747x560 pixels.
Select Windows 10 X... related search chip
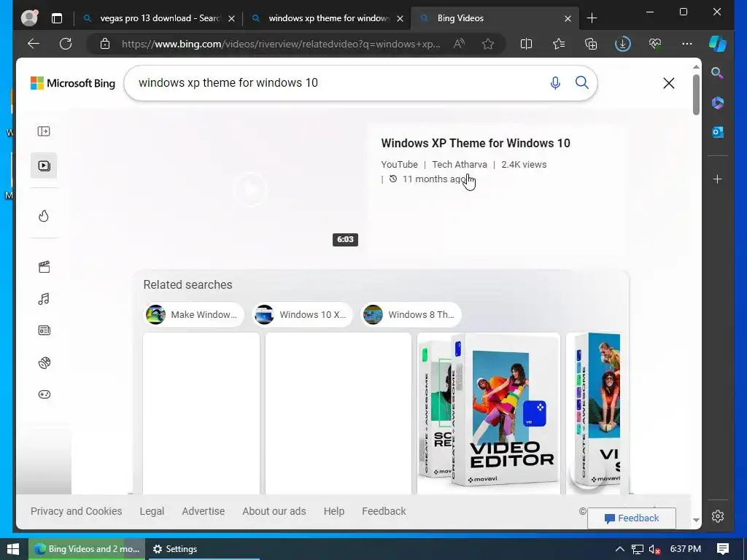coord(303,315)
